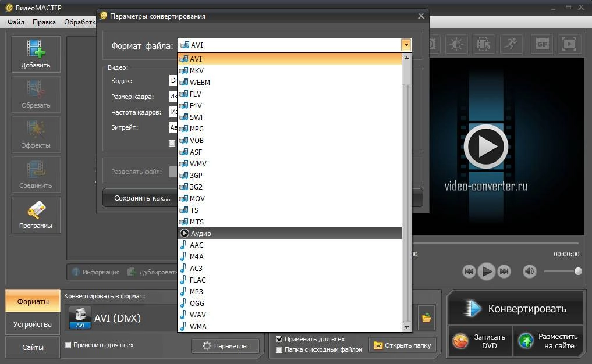The width and height of the screenshot is (592, 364).
Task: Uncheck right Применить для всех checkbox
Action: pyautogui.click(x=279, y=339)
